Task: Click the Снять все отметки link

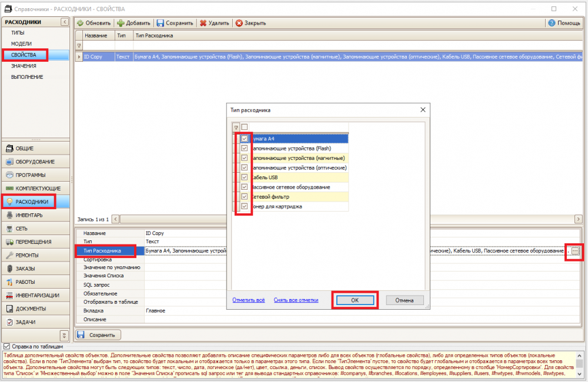Action: [296, 300]
